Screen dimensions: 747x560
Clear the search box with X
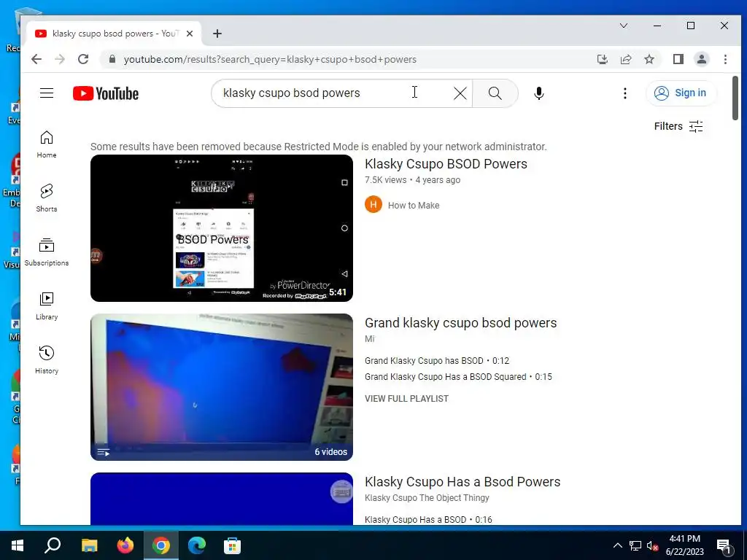point(460,93)
